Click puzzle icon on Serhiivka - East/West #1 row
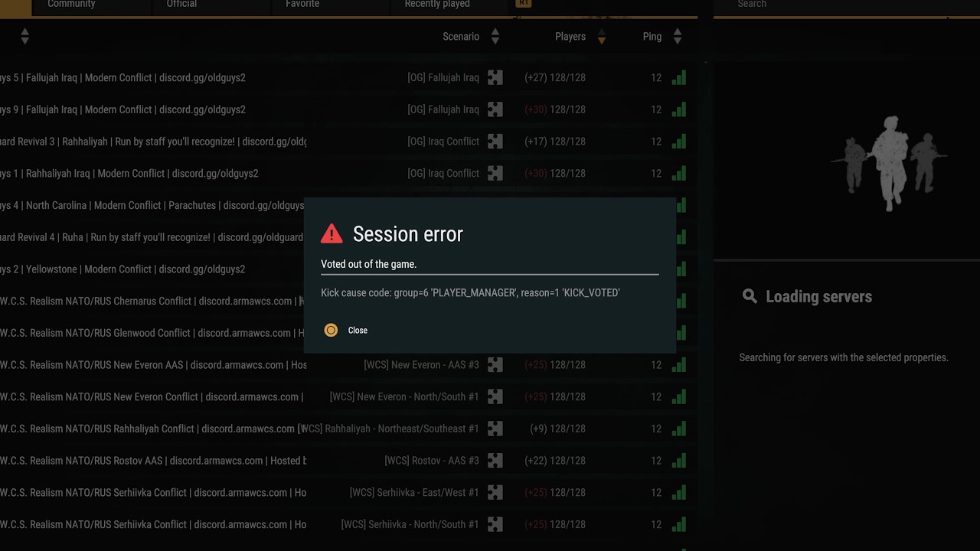This screenshot has height=551, width=980. pos(495,493)
